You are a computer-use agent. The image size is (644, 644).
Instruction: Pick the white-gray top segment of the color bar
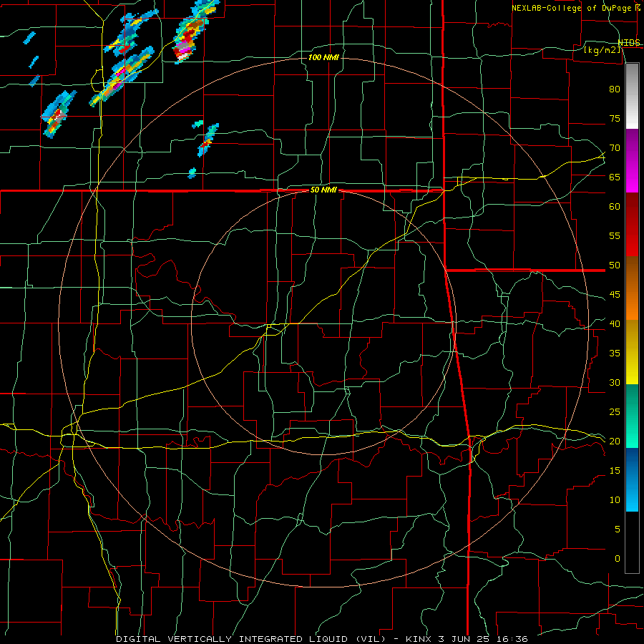pyautogui.click(x=632, y=96)
